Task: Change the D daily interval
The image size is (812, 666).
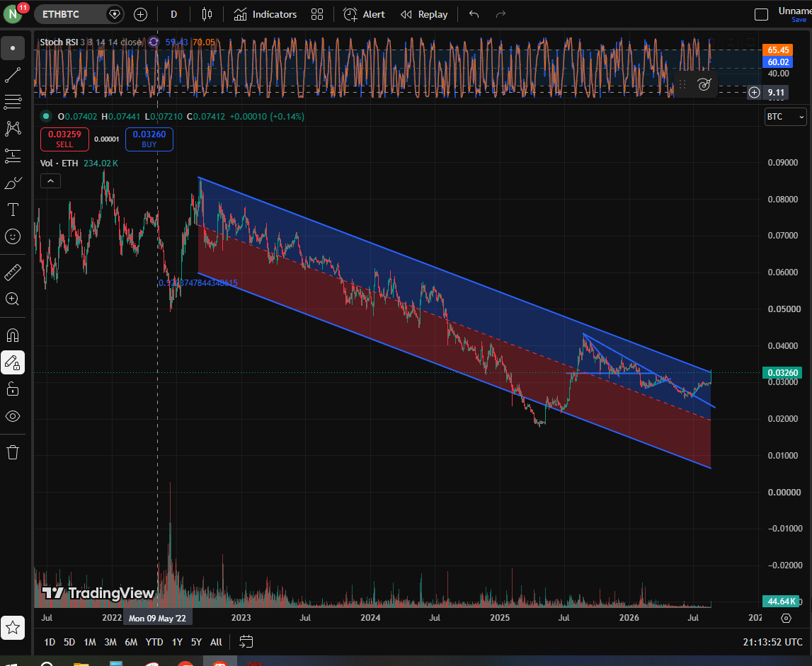Action: click(x=174, y=14)
